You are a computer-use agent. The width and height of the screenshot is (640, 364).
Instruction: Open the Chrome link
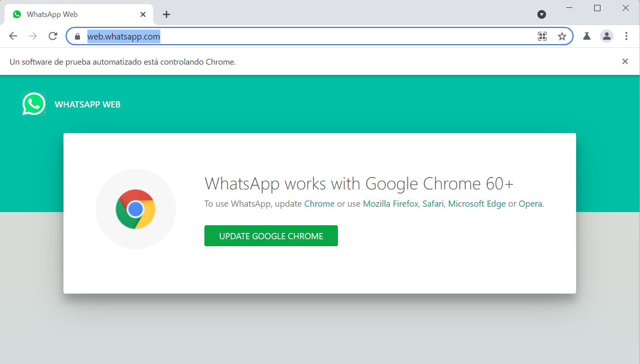[x=319, y=204]
